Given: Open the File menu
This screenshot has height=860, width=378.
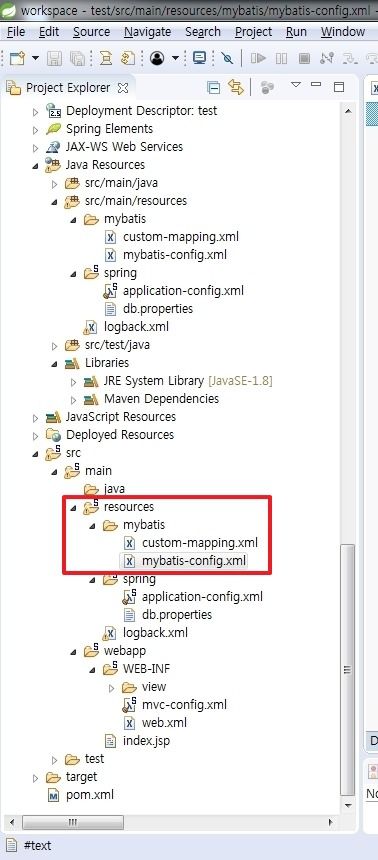Looking at the screenshot, I should [16, 32].
